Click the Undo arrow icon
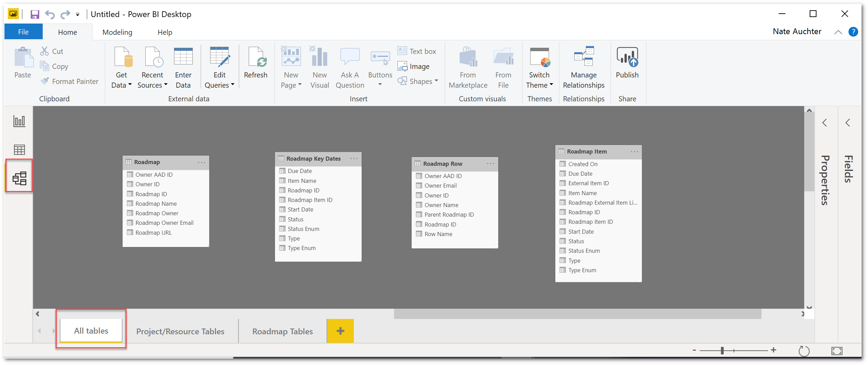The height and width of the screenshot is (365, 868). [x=50, y=14]
